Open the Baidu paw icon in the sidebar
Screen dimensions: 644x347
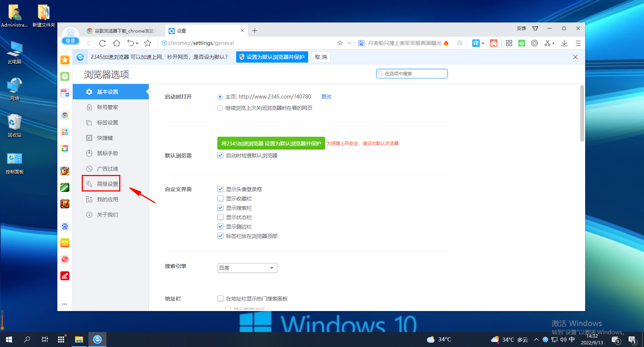pos(65,226)
